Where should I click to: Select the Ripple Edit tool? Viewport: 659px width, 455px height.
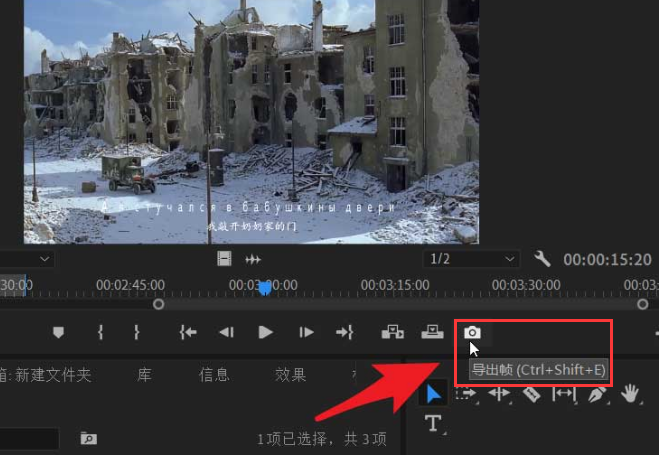(499, 394)
